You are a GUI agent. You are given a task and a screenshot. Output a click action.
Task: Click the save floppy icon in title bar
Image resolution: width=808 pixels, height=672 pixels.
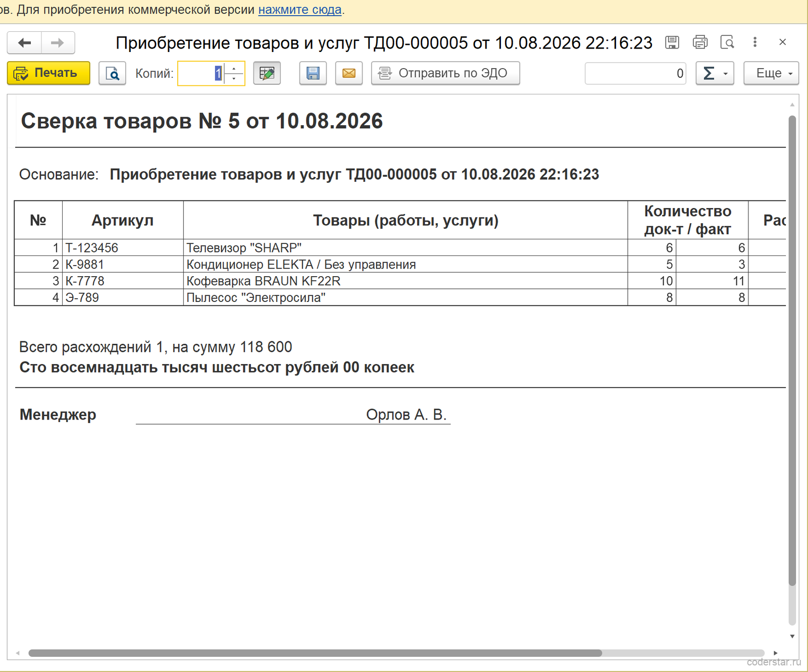(x=672, y=42)
